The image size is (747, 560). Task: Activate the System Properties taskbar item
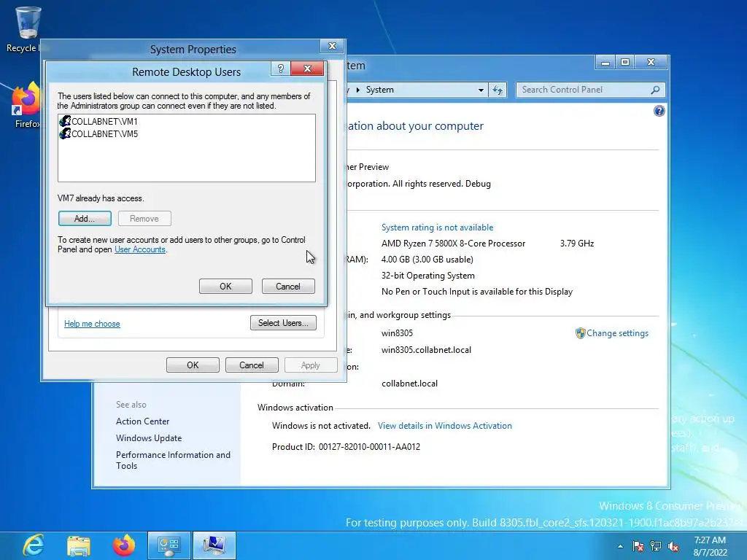click(214, 545)
